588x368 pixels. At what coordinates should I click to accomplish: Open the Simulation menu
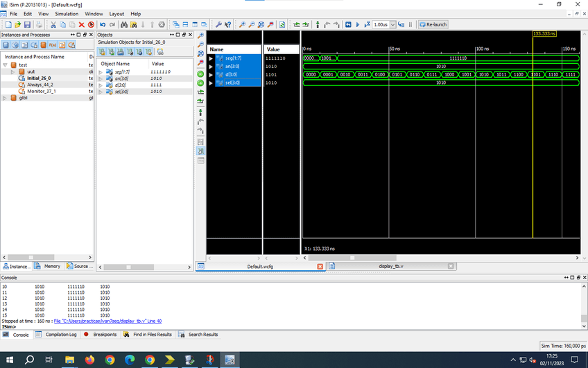point(67,14)
